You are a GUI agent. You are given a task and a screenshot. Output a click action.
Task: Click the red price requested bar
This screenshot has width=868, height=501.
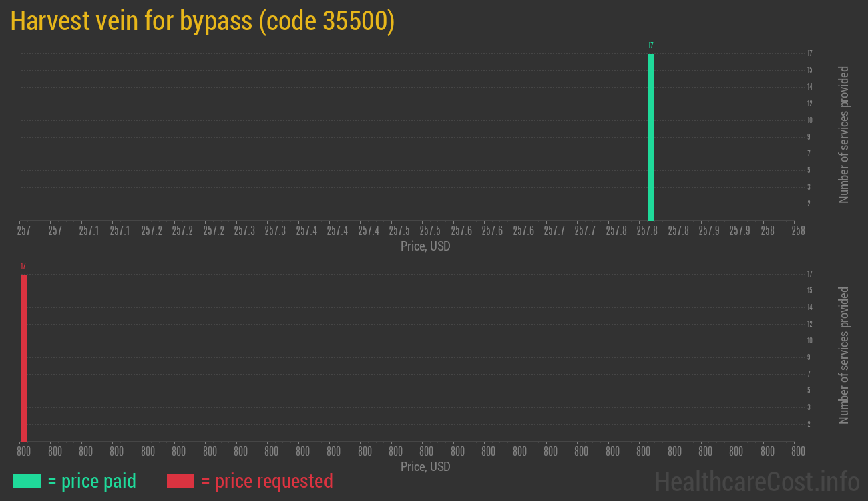(23, 357)
